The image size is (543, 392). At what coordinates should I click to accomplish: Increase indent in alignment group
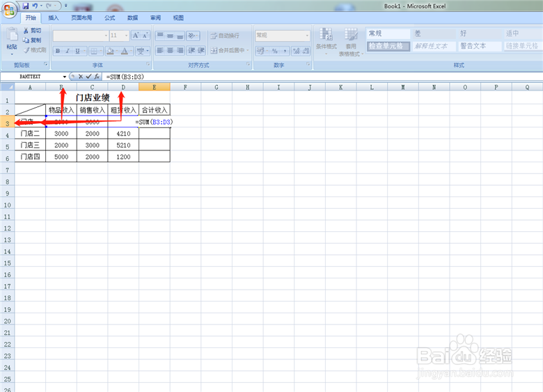(x=201, y=51)
